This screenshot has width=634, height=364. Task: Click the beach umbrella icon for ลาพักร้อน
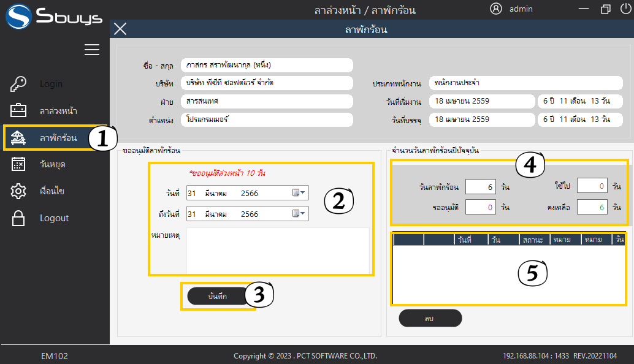tap(18, 138)
